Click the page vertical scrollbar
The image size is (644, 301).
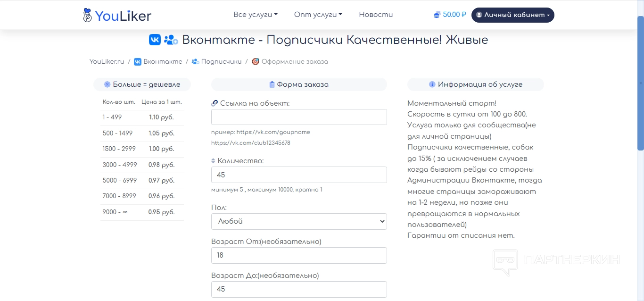[640, 83]
